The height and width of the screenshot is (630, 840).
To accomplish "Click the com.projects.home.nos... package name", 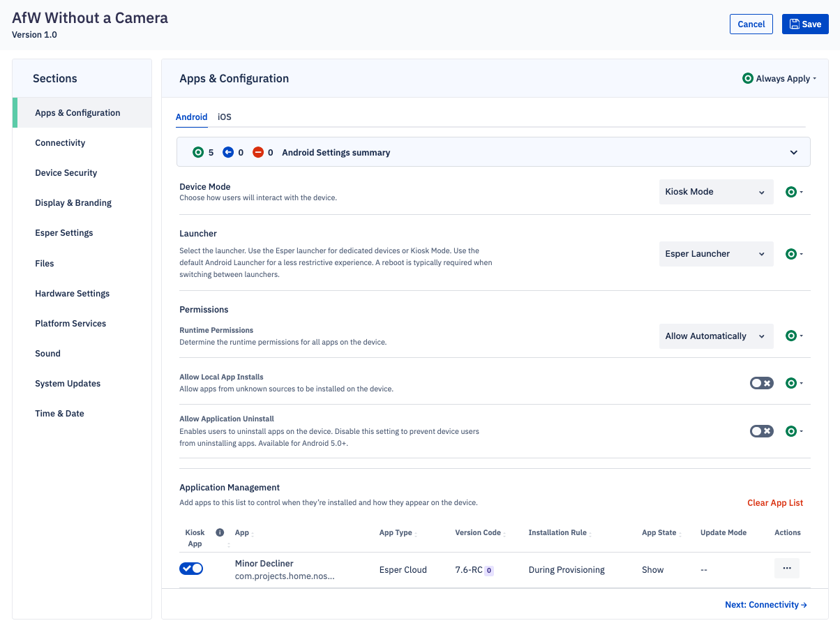I will pos(285,577).
